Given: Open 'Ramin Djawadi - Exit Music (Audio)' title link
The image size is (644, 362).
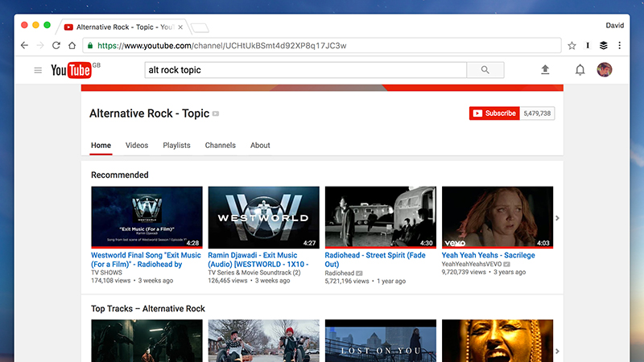Looking at the screenshot, I should (258, 260).
